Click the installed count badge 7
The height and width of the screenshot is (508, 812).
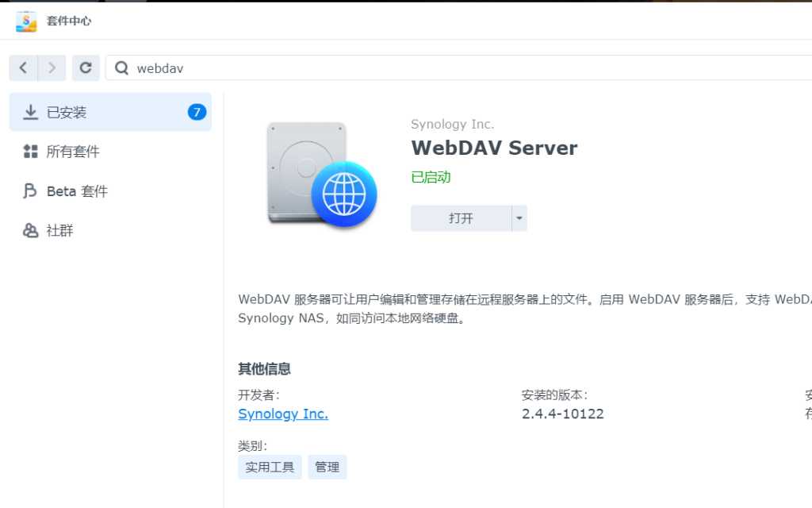coord(197,112)
